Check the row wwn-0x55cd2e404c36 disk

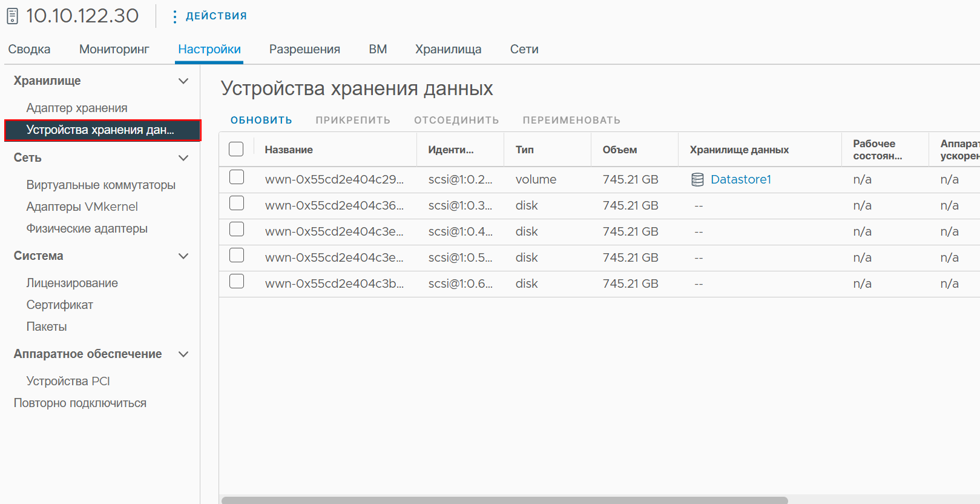click(x=237, y=203)
